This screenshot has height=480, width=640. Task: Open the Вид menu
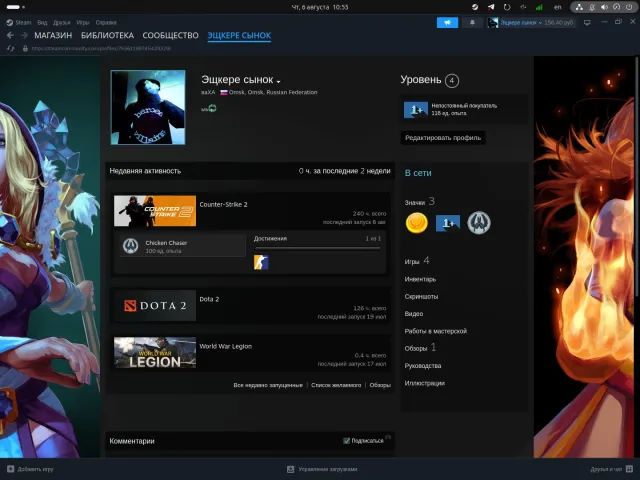point(42,22)
